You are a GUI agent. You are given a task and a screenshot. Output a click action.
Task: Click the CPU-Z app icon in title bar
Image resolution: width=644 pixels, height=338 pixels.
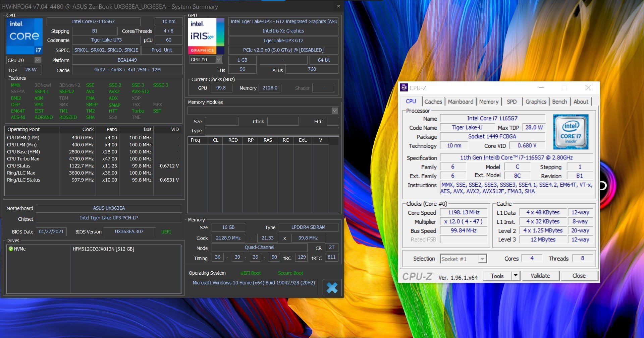(404, 88)
